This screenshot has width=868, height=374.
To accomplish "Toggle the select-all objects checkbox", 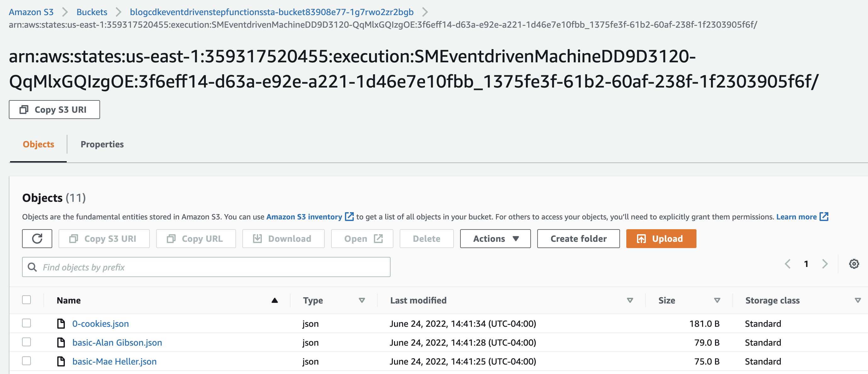I will click(x=26, y=299).
